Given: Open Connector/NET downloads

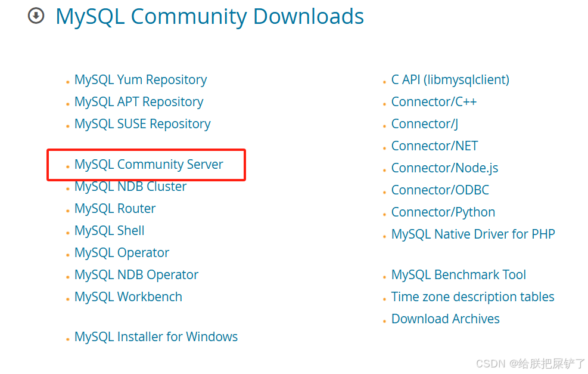Looking at the screenshot, I should point(435,146).
